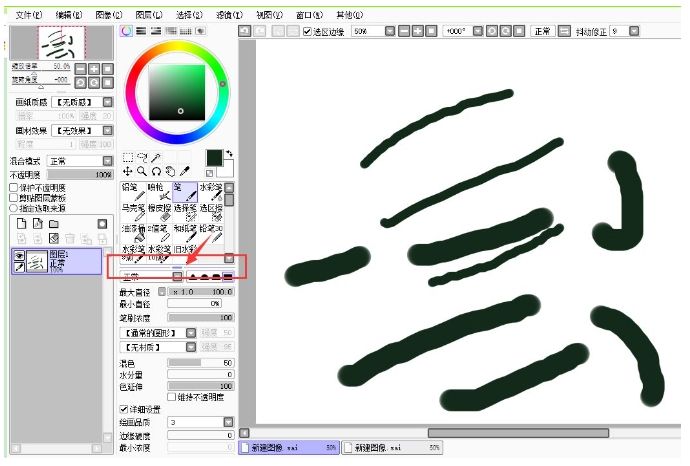Viewport: 690px width, 466px height.
Task: Open the 图层 menu
Action: (149, 15)
